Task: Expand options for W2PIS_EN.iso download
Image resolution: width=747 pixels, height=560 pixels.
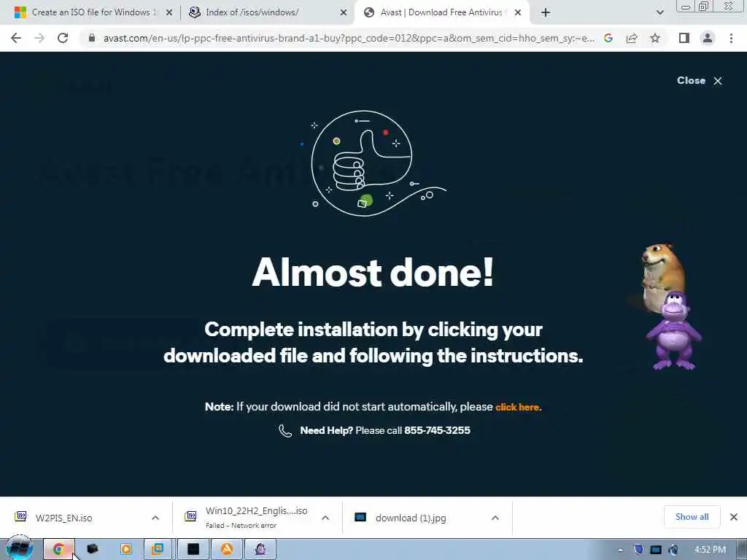Action: pyautogui.click(x=155, y=518)
